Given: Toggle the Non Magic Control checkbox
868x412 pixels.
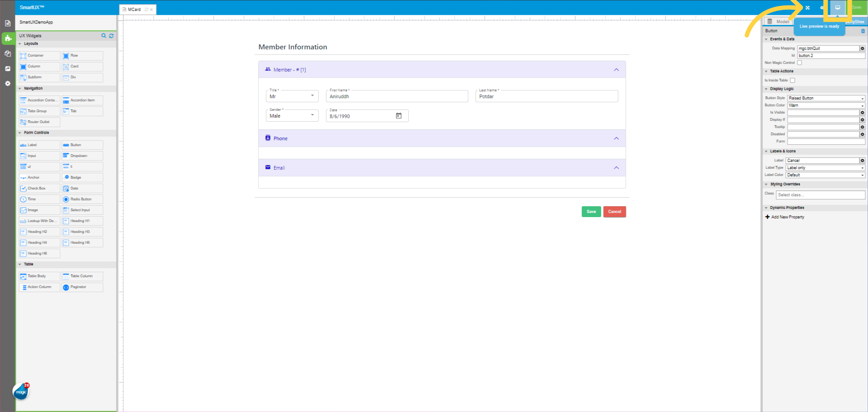Looking at the screenshot, I should click(799, 63).
